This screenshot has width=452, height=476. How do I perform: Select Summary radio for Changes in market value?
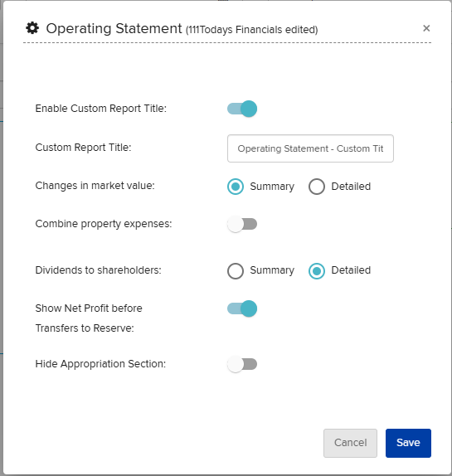click(x=236, y=187)
